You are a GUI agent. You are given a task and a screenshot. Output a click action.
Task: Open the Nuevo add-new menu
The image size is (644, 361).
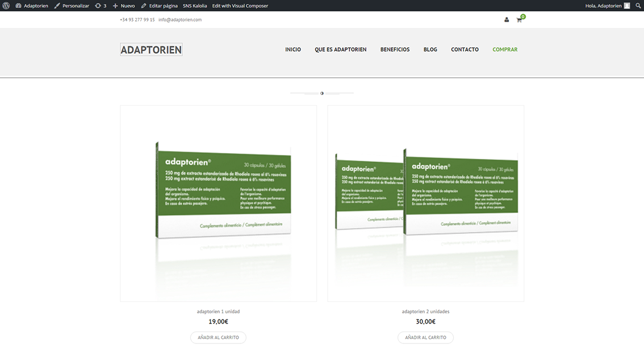(x=124, y=6)
